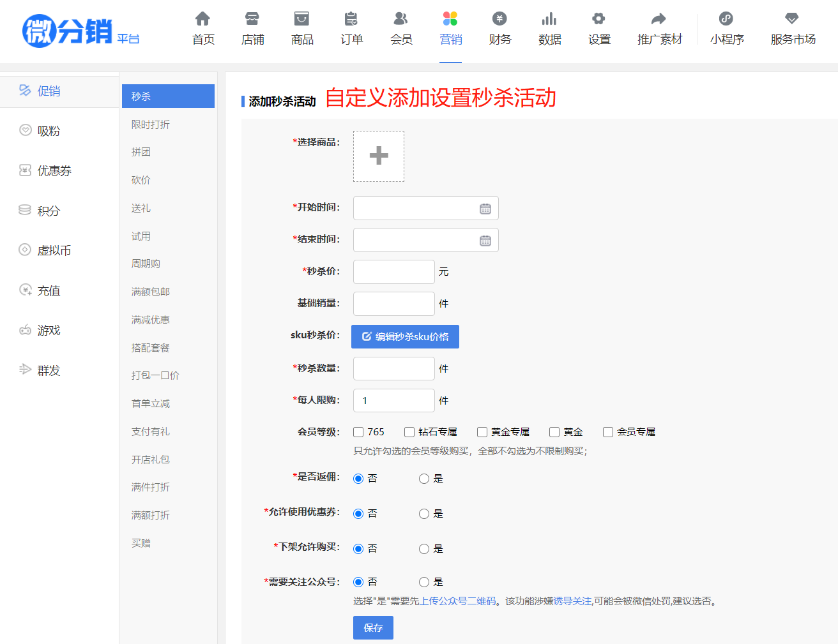Switch to 优惠券 in left sidebar
This screenshot has width=838, height=644.
(54, 170)
